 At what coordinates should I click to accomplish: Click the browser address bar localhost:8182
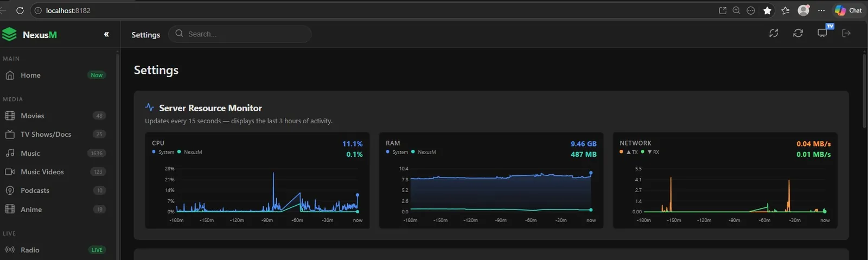[x=68, y=10]
